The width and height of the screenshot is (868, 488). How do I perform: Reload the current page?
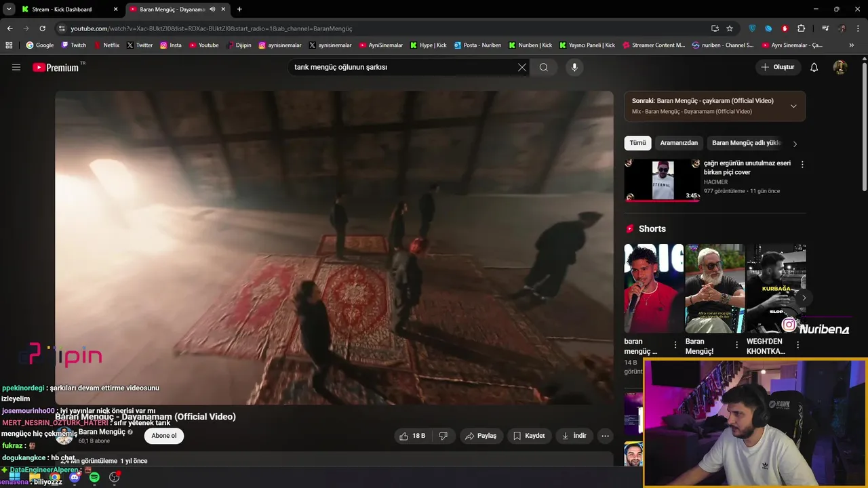(43, 28)
